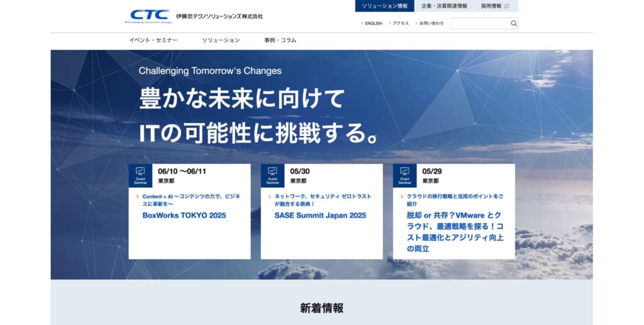Viewport: 644px width, 325px height.
Task: Open the BoxWorks TOKYO 2025 event link
Action: 184,215
